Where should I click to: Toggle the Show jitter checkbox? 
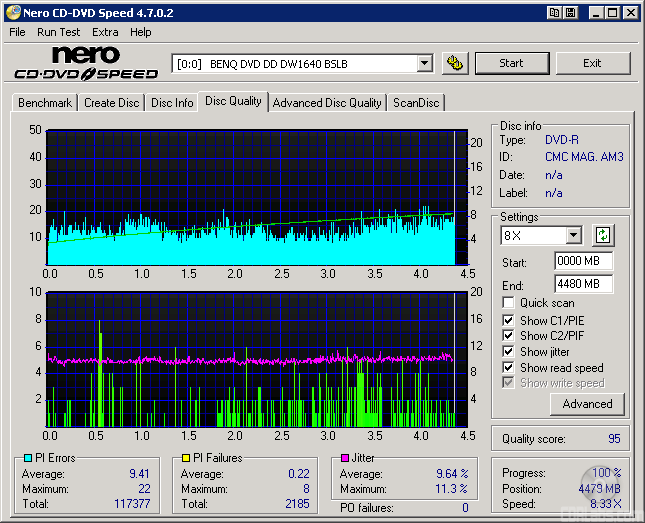coord(509,352)
